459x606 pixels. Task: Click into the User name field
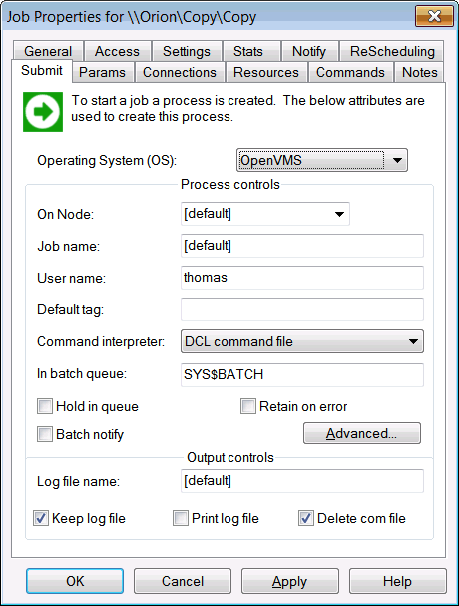tap(302, 277)
